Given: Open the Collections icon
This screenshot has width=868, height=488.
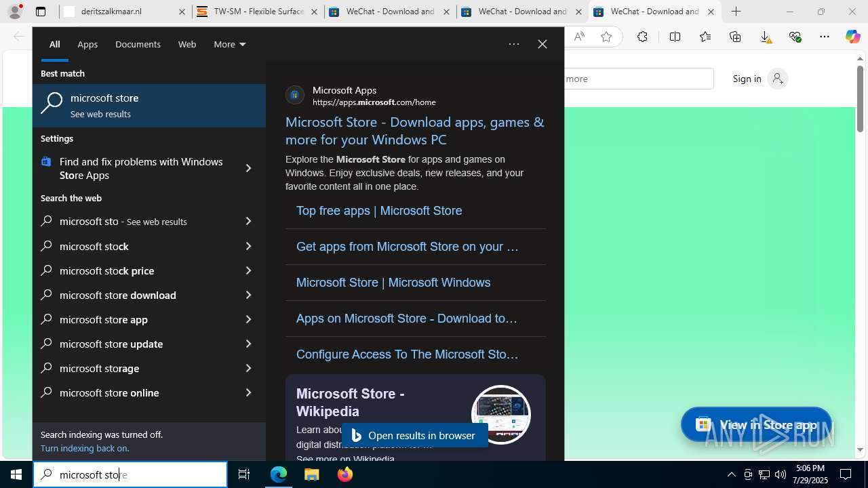Looking at the screenshot, I should [x=735, y=37].
